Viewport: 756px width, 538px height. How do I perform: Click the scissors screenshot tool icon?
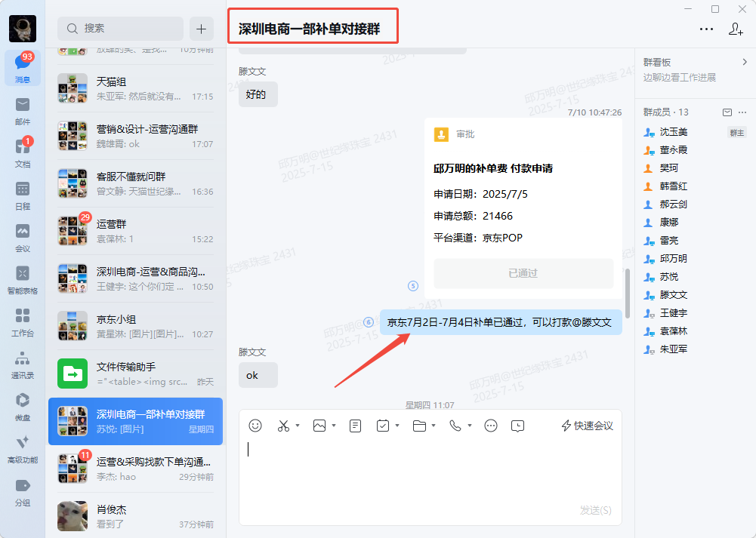(x=283, y=426)
